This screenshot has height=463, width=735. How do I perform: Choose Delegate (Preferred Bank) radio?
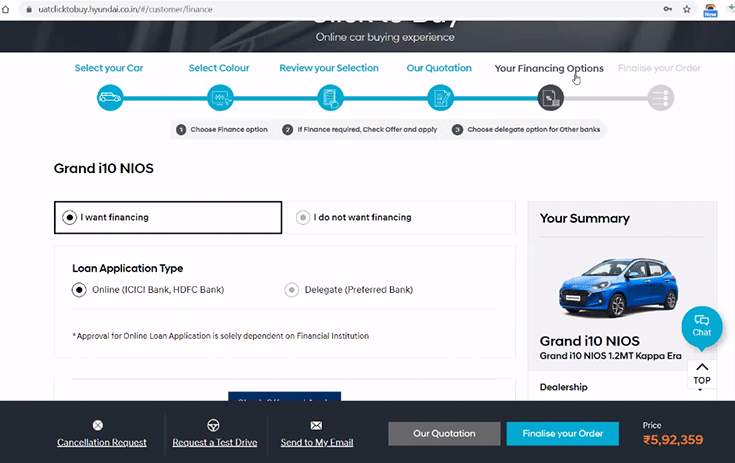292,290
